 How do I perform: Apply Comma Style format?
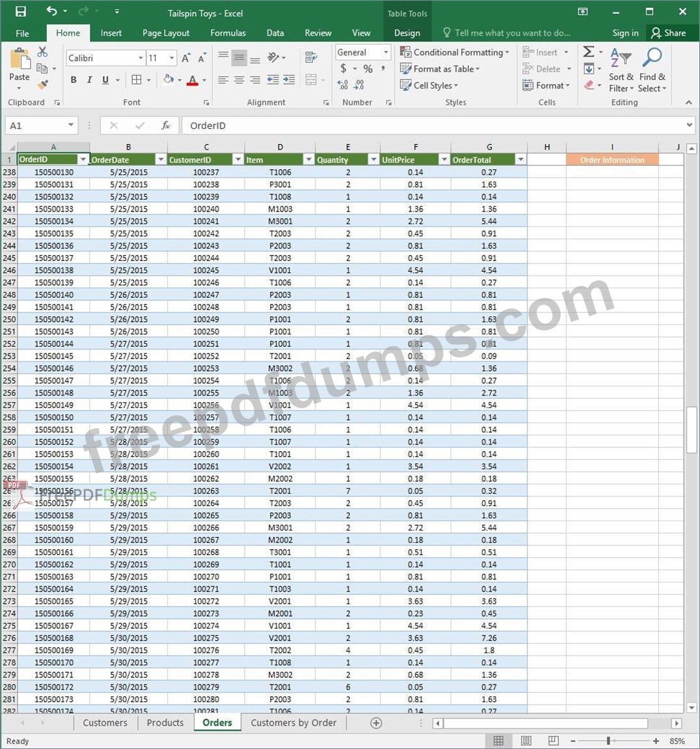pos(383,69)
